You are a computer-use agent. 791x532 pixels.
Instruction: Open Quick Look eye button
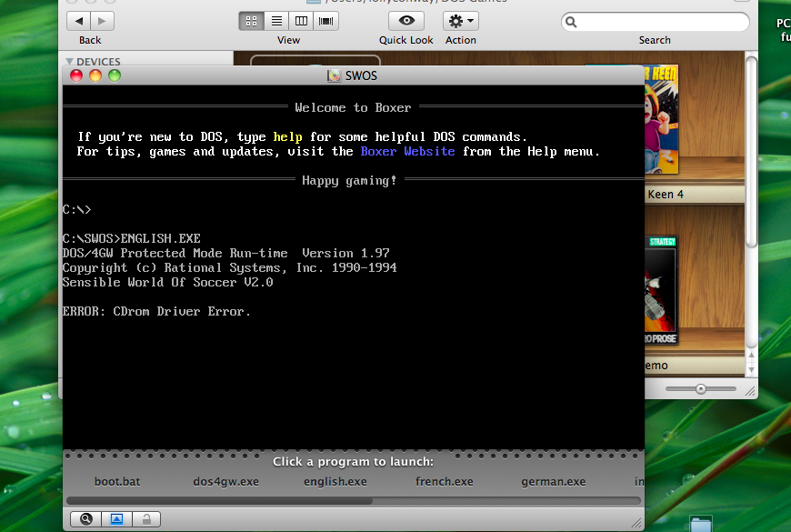406,20
